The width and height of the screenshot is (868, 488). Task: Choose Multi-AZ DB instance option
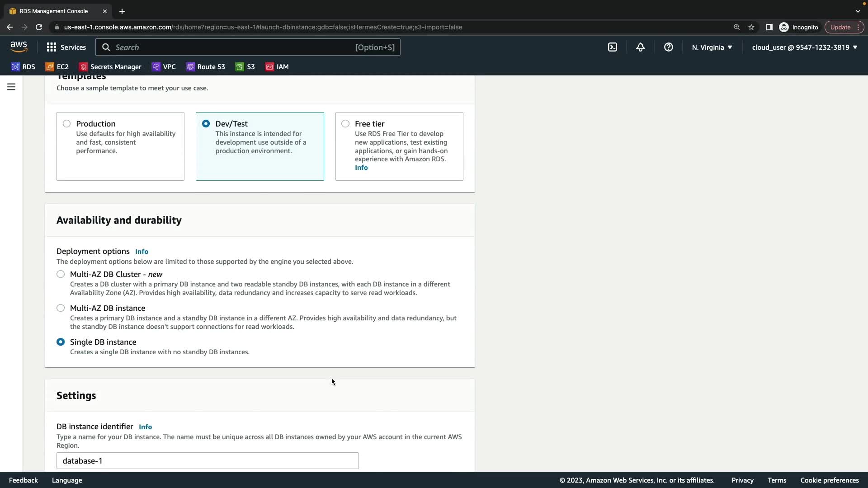click(x=61, y=308)
